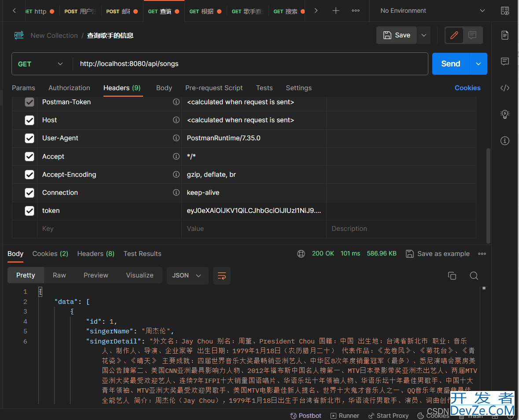This screenshot has height=420, width=519.
Task: Click info icon for Host header
Action: click(x=177, y=120)
